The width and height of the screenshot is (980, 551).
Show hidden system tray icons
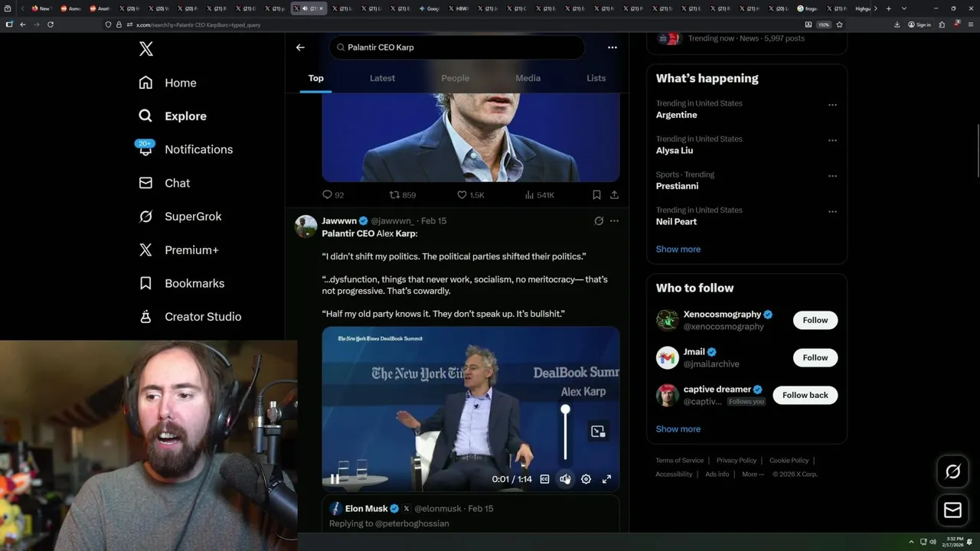[911, 542]
